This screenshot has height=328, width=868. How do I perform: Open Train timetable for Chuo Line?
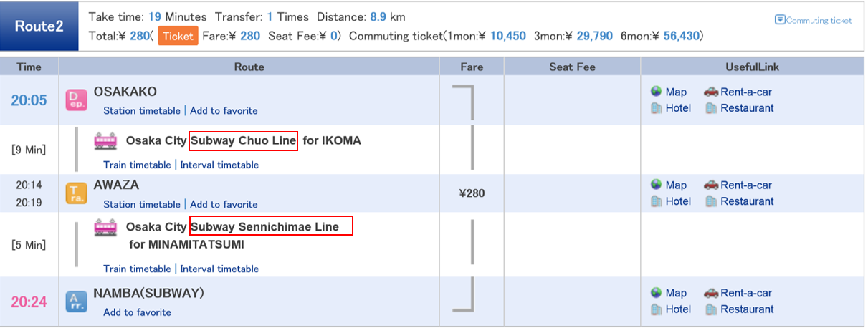tap(137, 165)
